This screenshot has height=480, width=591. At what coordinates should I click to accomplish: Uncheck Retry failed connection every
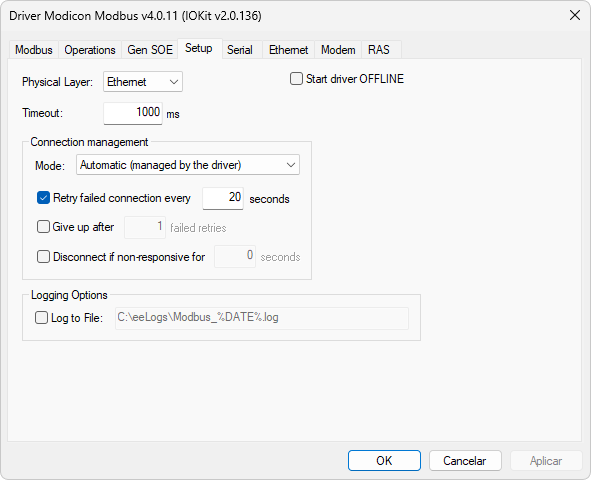tap(43, 198)
